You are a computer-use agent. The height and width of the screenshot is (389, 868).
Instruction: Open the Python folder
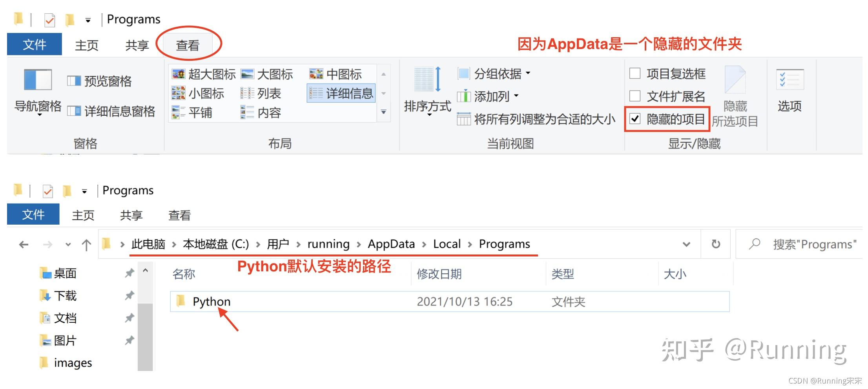pyautogui.click(x=212, y=301)
